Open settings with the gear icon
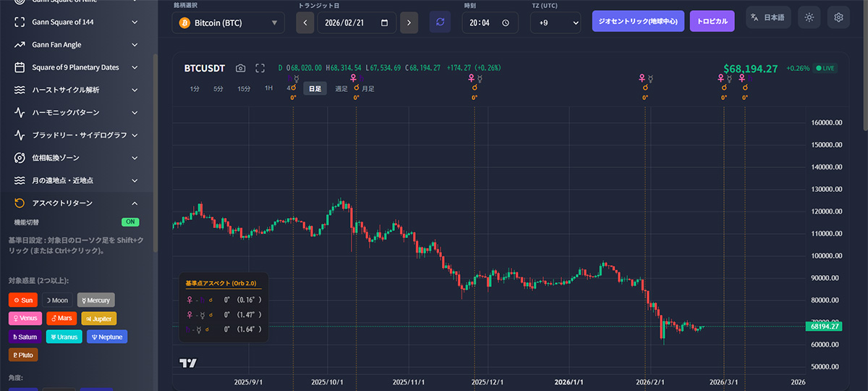The height and width of the screenshot is (391, 868). 838,17
